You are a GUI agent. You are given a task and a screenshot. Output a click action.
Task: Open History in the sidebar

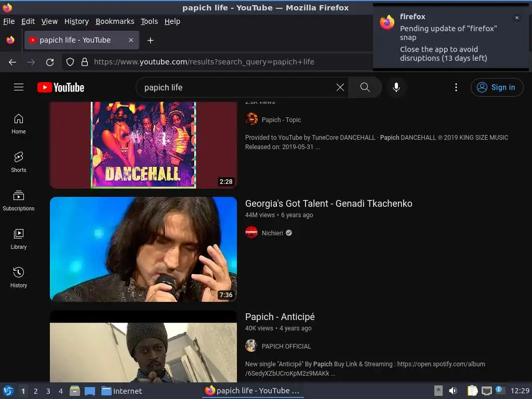point(19,277)
